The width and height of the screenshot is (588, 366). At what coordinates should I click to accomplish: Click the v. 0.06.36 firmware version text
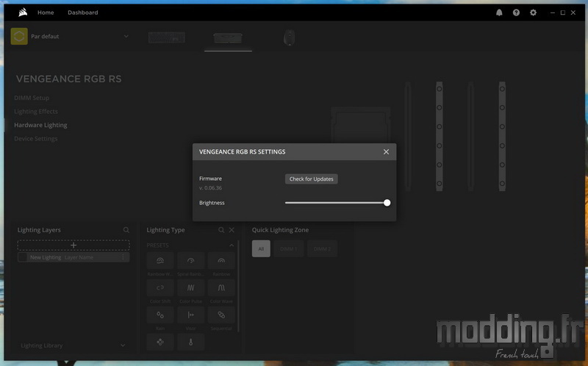[210, 188]
